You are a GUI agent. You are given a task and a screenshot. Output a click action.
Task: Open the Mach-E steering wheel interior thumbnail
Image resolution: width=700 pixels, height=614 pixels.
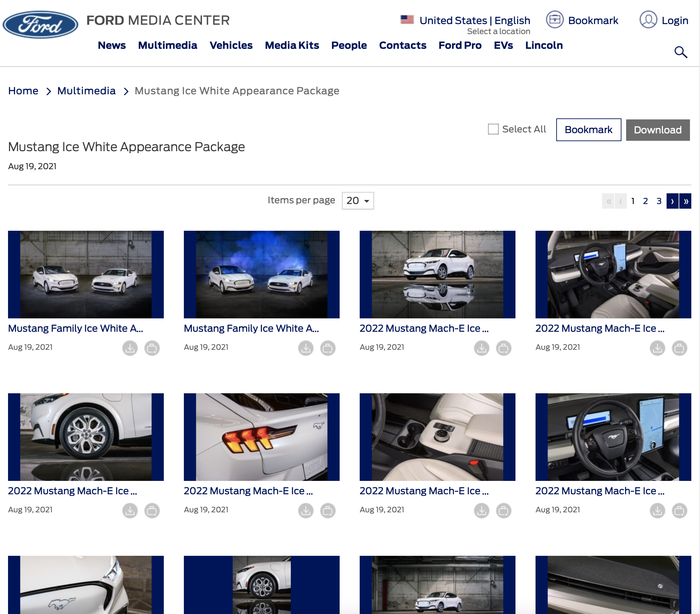point(613,437)
